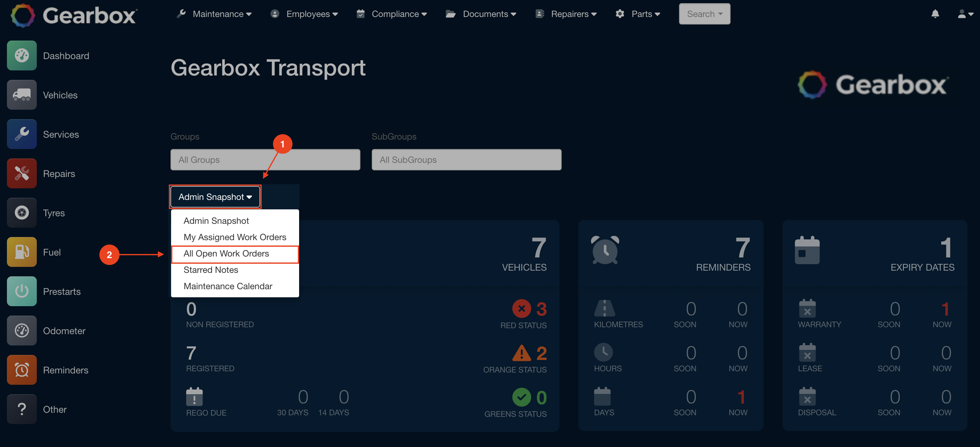The width and height of the screenshot is (980, 447).
Task: Open the Search dropdown button
Action: point(704,14)
